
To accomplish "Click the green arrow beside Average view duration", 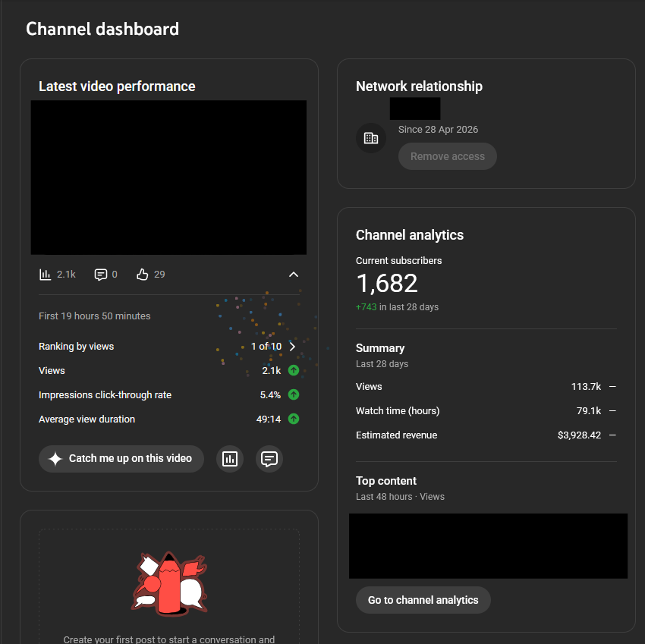I will coord(294,419).
